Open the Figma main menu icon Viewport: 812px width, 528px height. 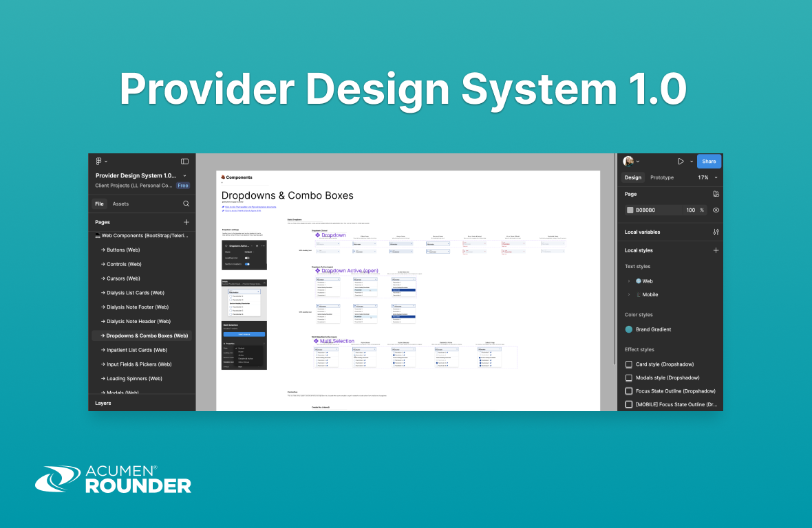(x=100, y=161)
